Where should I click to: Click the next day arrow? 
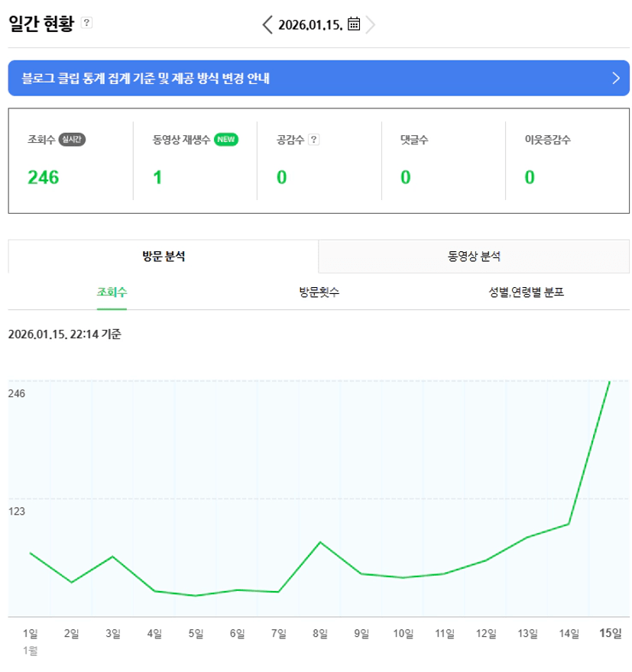tap(371, 24)
